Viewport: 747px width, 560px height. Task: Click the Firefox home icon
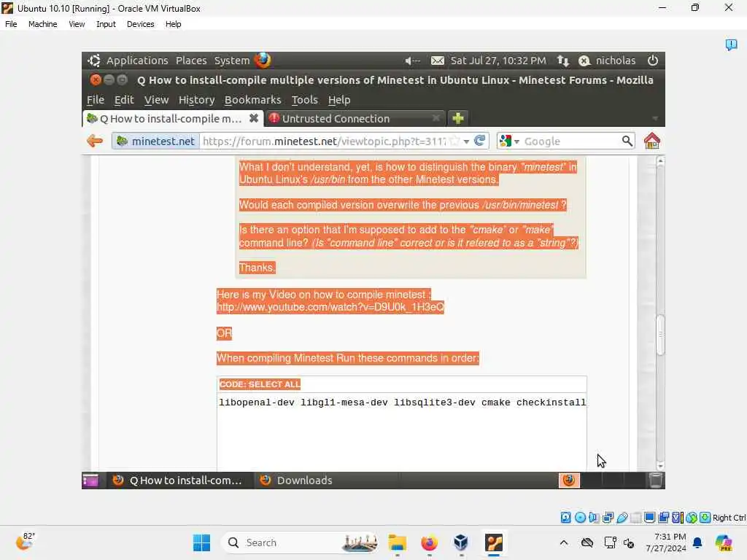coord(651,141)
